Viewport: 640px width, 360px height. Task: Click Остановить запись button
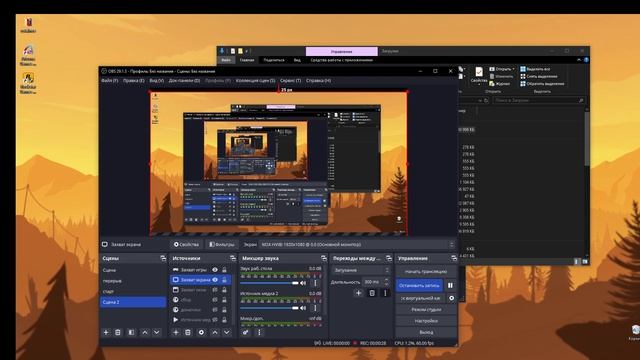[x=419, y=285]
